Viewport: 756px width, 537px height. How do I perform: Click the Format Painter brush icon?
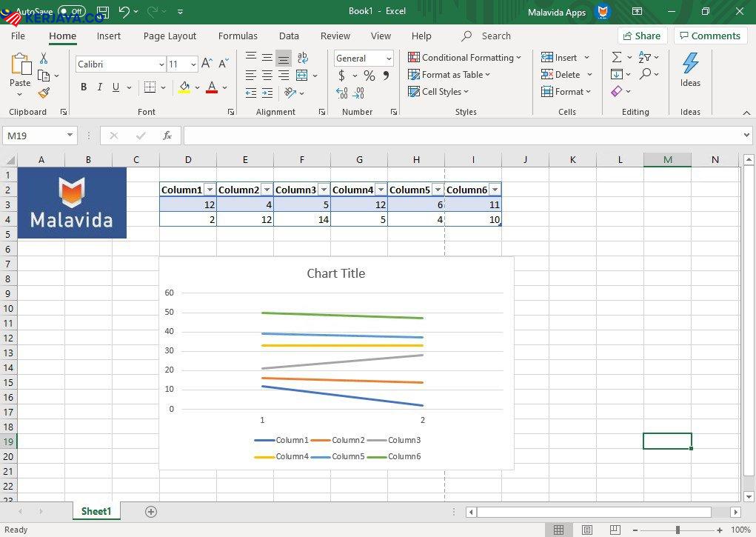click(x=44, y=93)
